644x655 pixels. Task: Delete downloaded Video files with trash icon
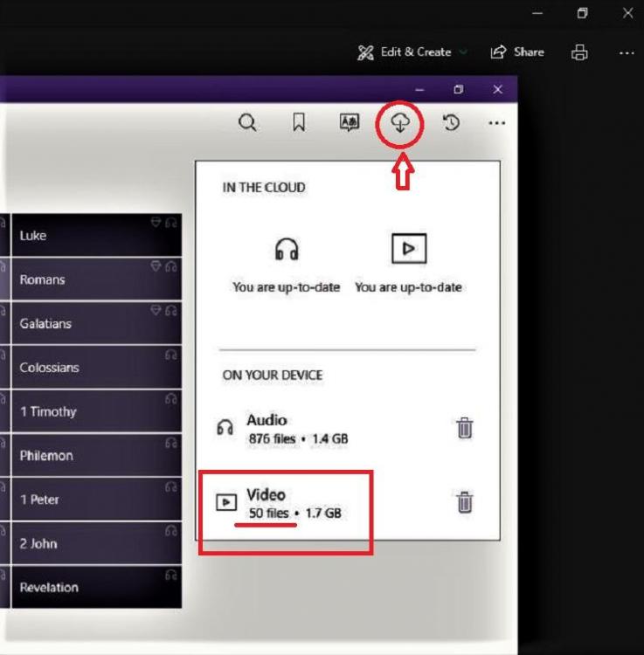click(465, 502)
